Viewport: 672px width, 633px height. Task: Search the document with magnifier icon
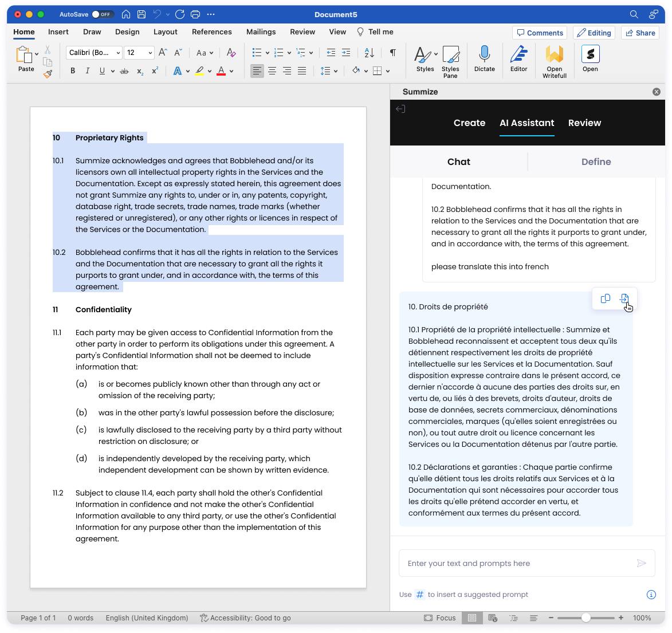coord(634,14)
